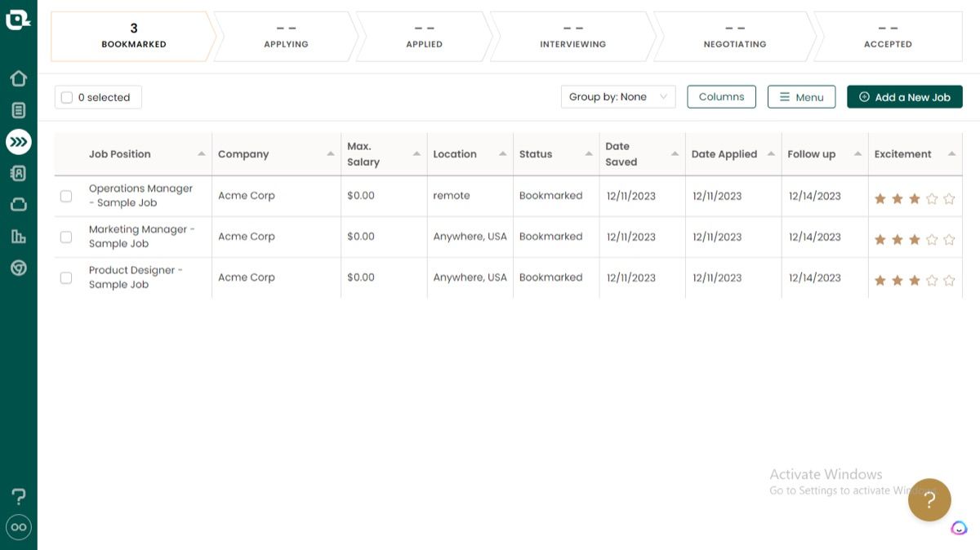Click the Columns button
Screen dimensions: 980x550
721,97
